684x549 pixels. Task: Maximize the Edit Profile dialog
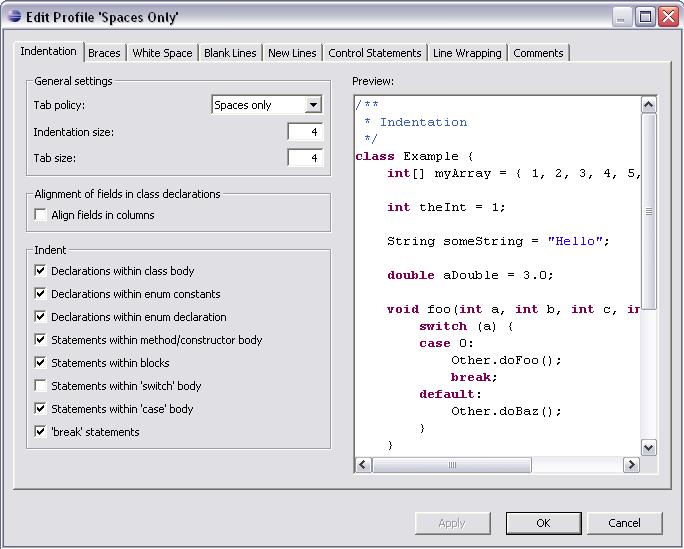pyautogui.click(x=645, y=17)
